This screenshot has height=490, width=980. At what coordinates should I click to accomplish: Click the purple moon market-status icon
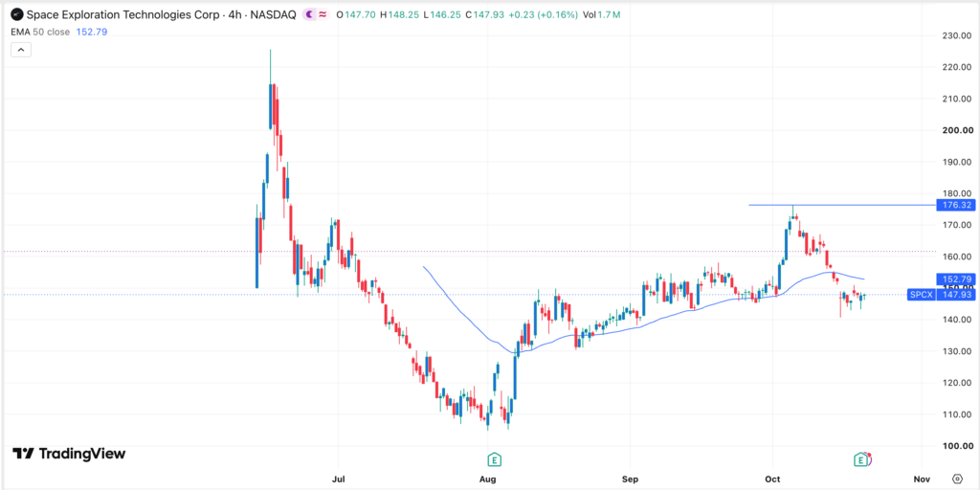point(309,14)
